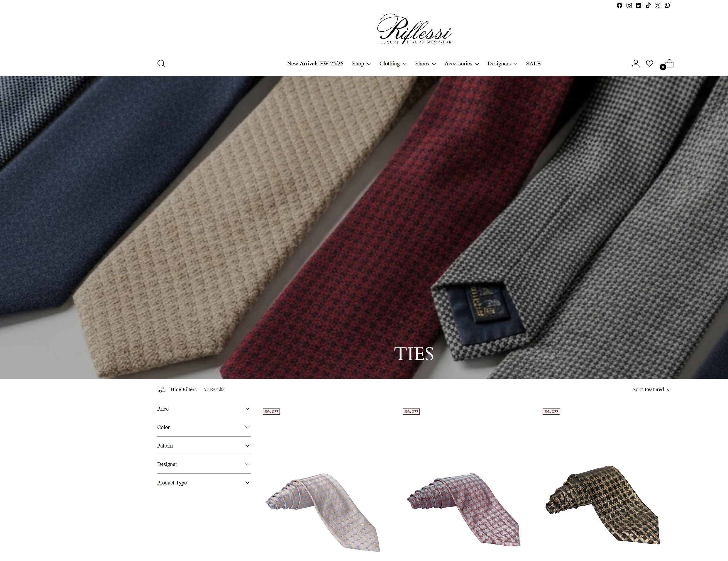This screenshot has width=728, height=561.
Task: Expand the Color filter section
Action: point(204,427)
